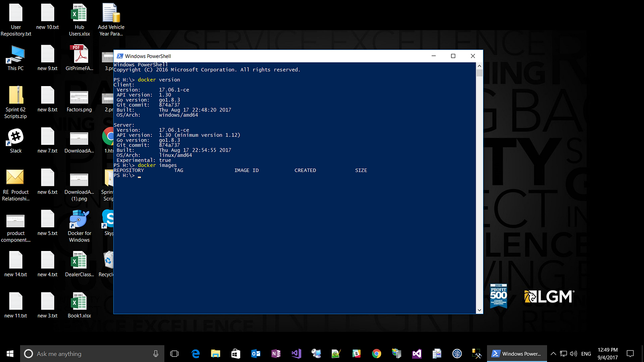The width and height of the screenshot is (644, 362).
Task: Launch Microsoft Edge from the taskbar
Action: tap(196, 354)
